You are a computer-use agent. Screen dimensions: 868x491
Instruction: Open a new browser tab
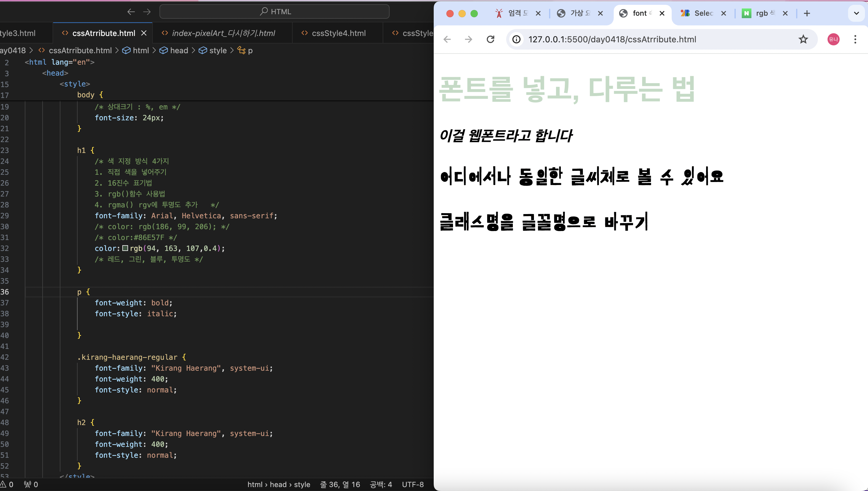click(x=807, y=14)
